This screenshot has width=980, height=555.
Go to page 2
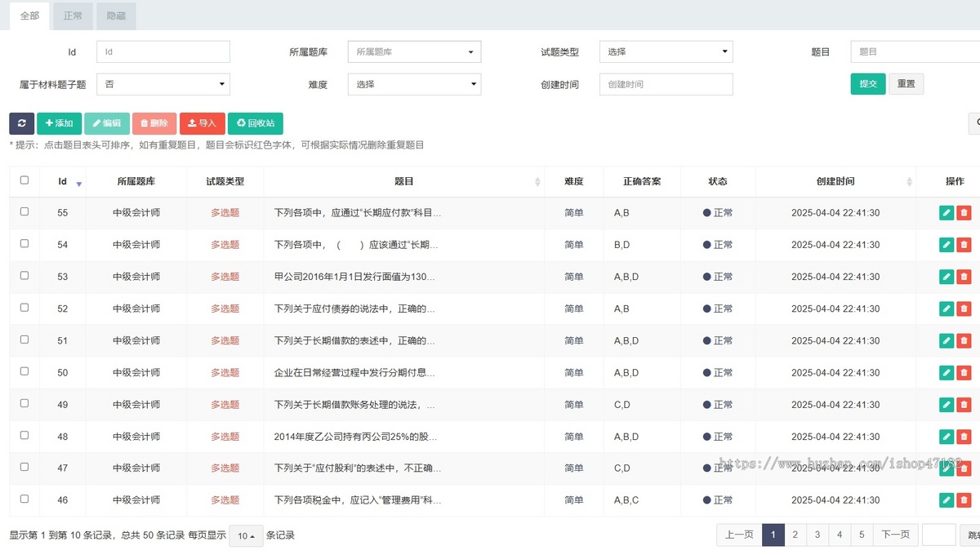[795, 535]
